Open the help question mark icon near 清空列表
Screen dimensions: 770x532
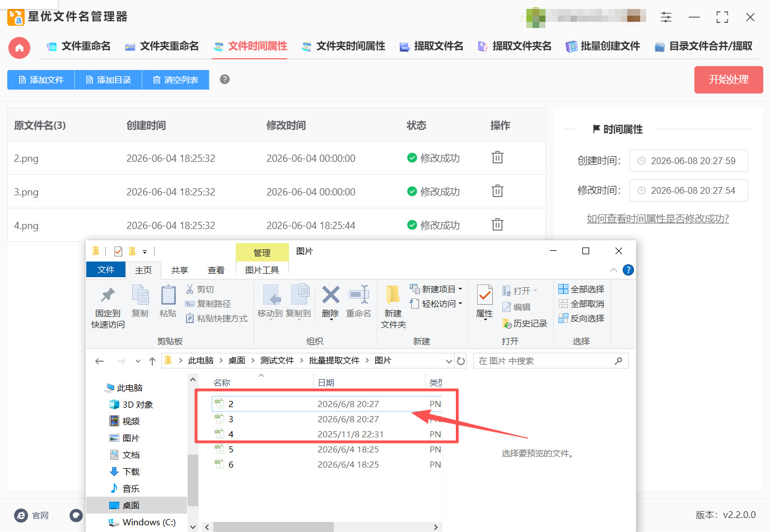point(225,79)
